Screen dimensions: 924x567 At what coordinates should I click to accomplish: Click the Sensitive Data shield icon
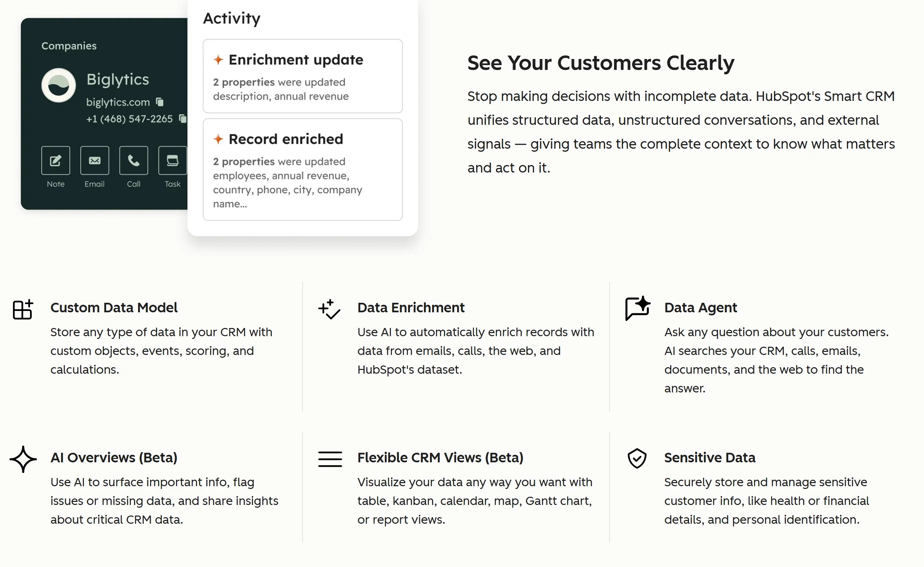point(637,458)
